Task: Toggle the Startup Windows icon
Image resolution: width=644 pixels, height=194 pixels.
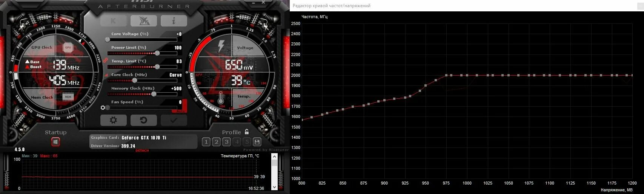Action: [56, 142]
